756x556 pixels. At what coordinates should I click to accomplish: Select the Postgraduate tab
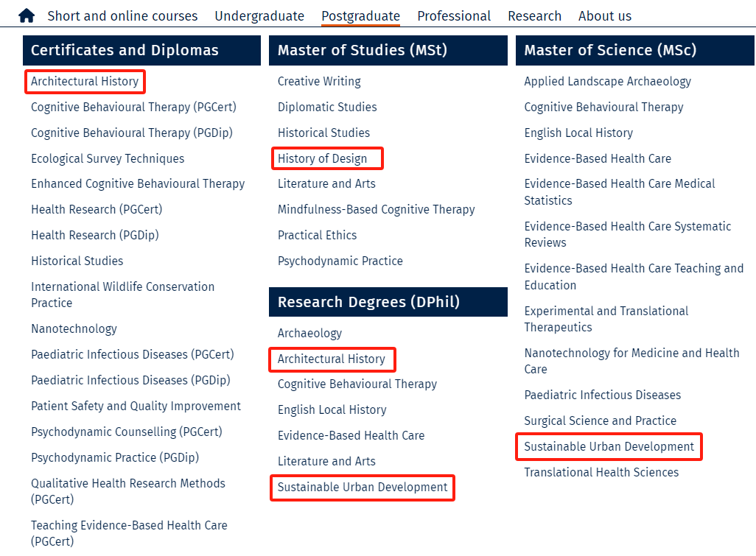(360, 16)
